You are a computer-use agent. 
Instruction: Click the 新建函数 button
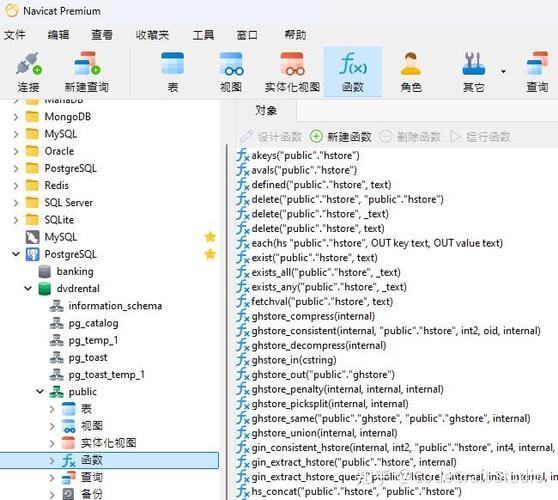point(341,137)
